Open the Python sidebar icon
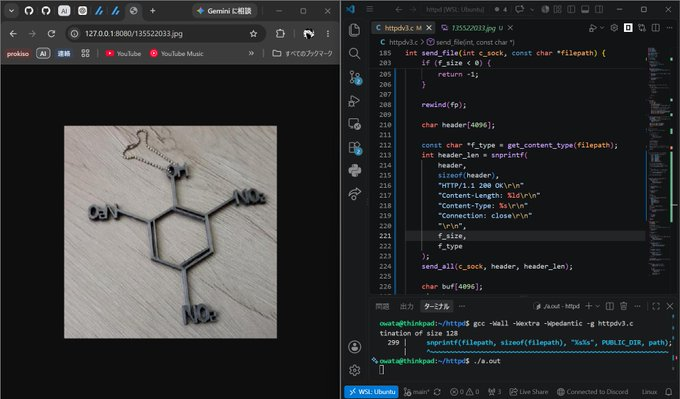 tap(354, 170)
